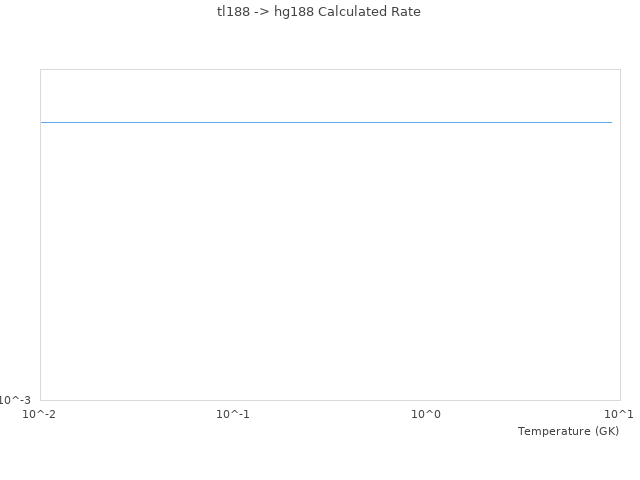This screenshot has width=640, height=480.
Task: Select the right end of the blue line
Action: (611, 122)
